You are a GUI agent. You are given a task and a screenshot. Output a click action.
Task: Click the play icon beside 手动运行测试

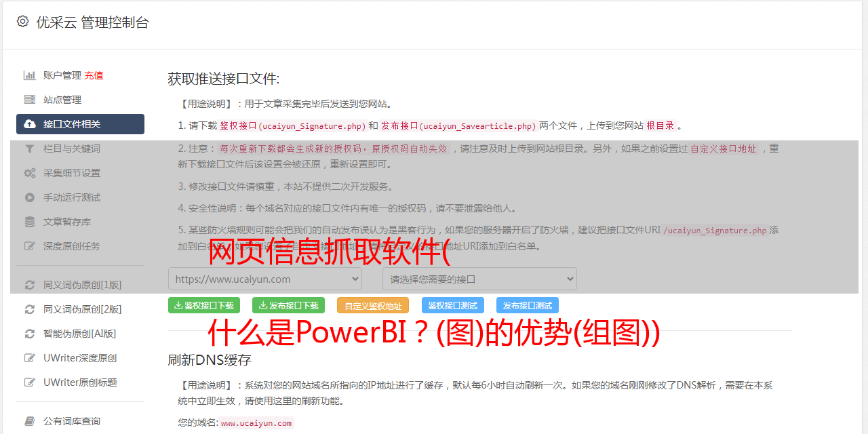coord(30,197)
